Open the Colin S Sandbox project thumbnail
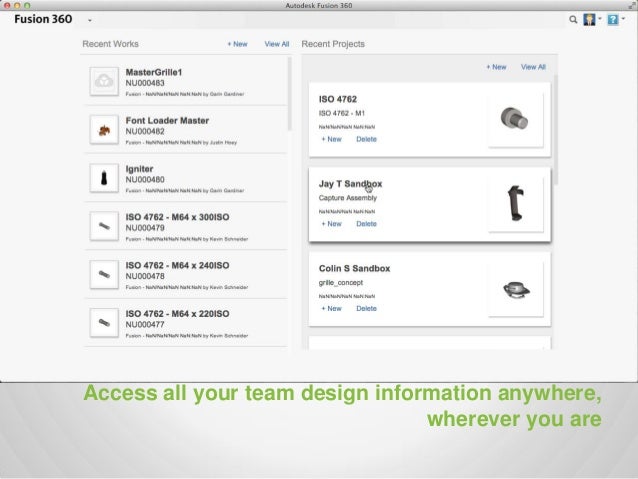This screenshot has height=479, width=638. coord(515,289)
